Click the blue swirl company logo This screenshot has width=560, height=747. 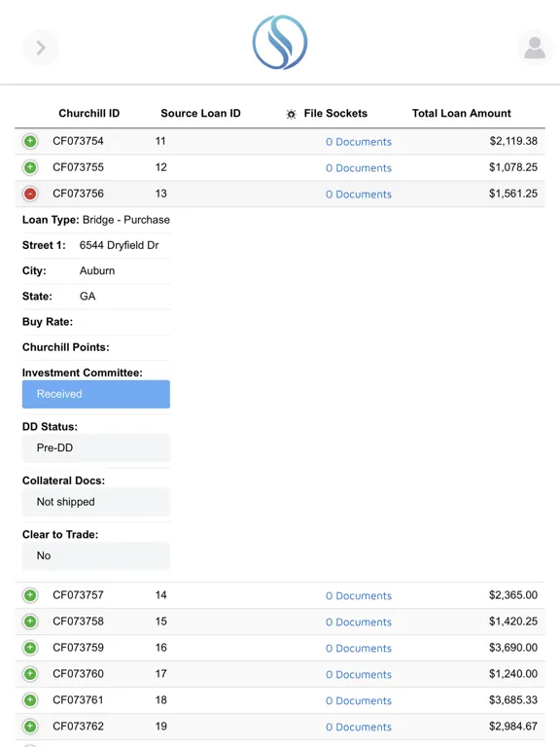pyautogui.click(x=280, y=43)
